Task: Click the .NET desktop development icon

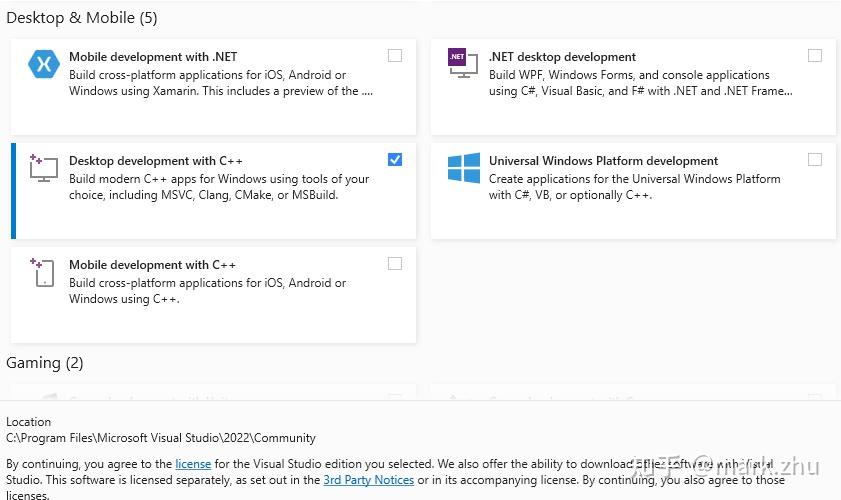Action: tap(457, 58)
